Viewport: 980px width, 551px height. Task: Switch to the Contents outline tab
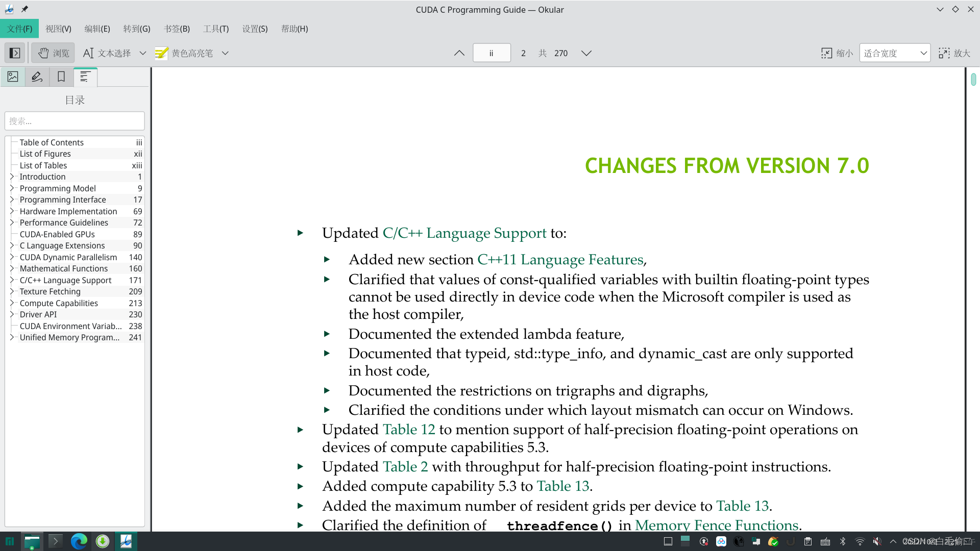click(85, 77)
